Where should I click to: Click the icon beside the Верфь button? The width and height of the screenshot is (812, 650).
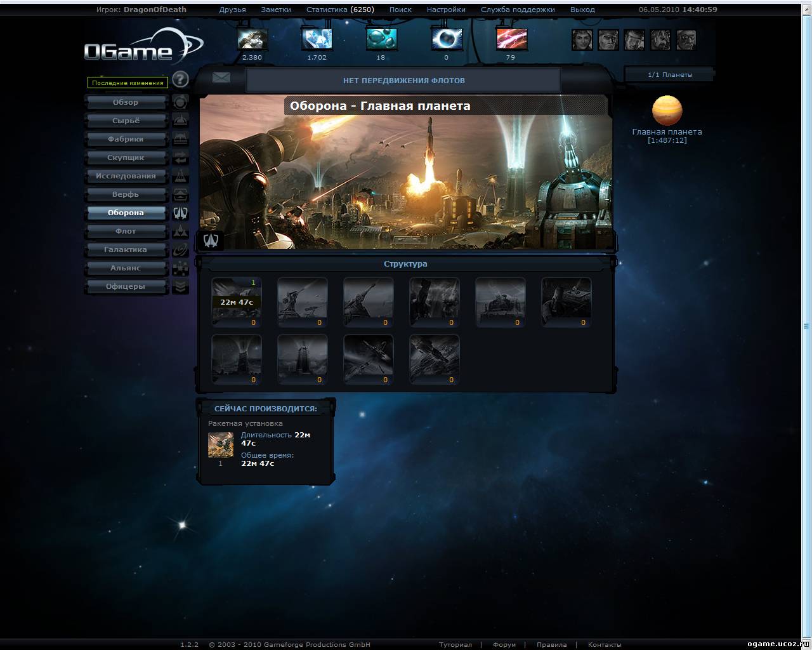click(x=180, y=194)
